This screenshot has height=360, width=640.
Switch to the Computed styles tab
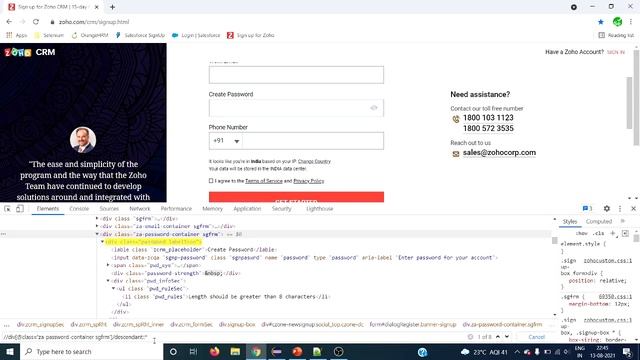point(599,222)
